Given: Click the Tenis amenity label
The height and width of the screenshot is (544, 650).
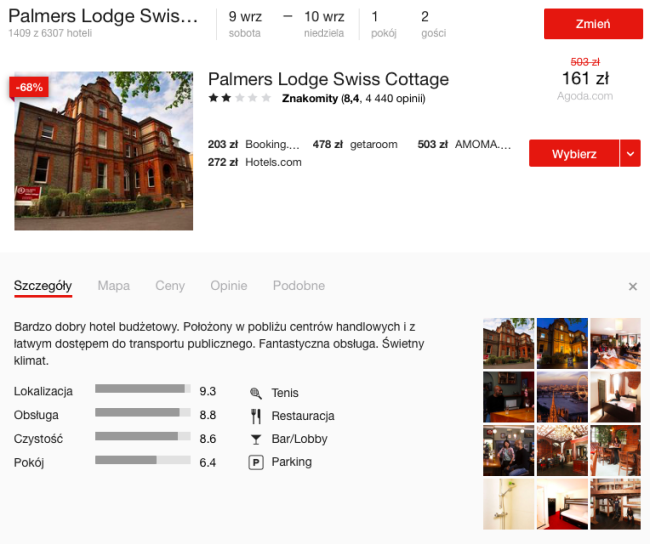Looking at the screenshot, I should coord(285,393).
